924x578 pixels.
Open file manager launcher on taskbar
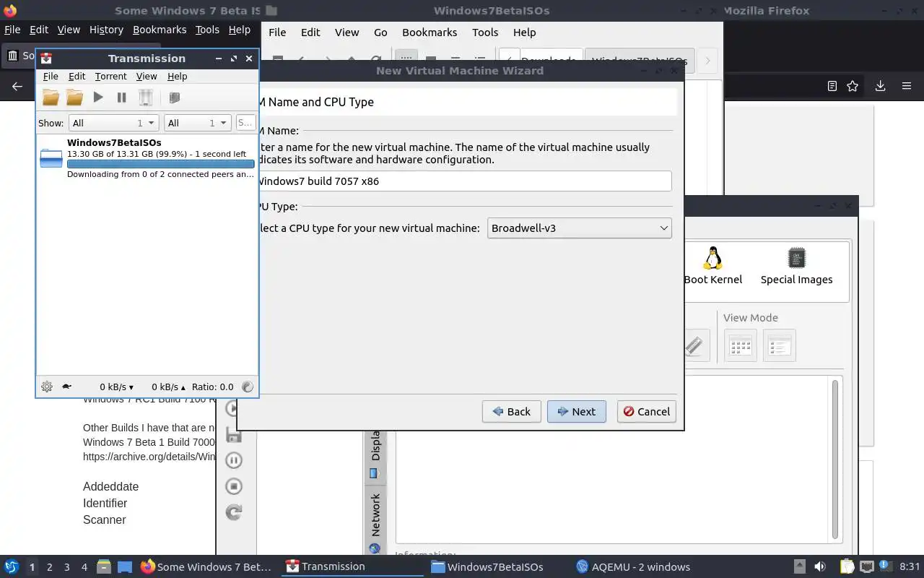click(x=103, y=567)
